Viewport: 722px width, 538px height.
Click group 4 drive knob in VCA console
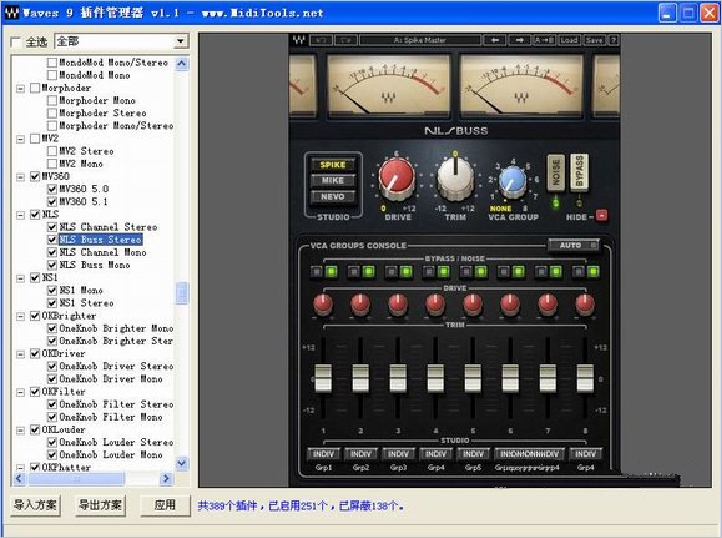pyautogui.click(x=435, y=304)
